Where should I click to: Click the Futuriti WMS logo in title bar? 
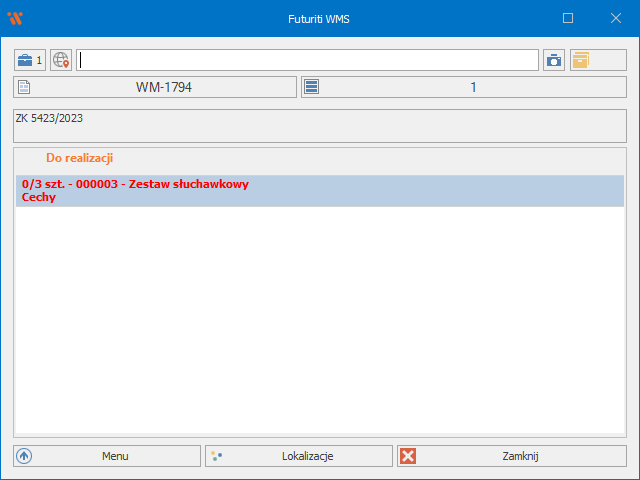coord(15,18)
